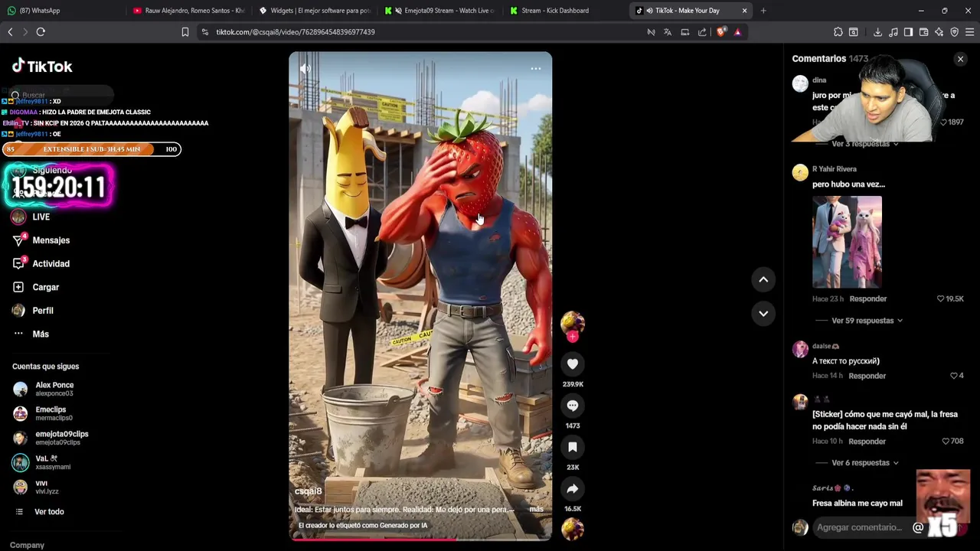Screen dimensions: 980x551
Task: Like the video with heart icon
Action: [573, 364]
